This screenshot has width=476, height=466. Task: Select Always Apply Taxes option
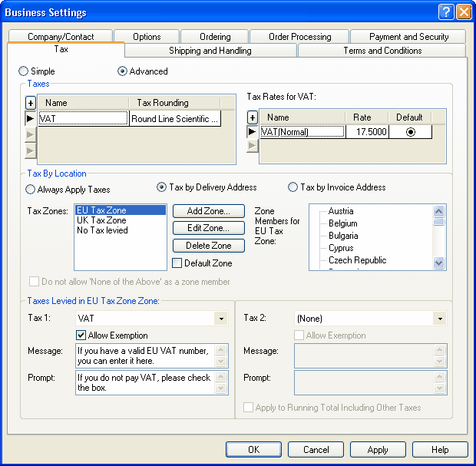coord(31,189)
